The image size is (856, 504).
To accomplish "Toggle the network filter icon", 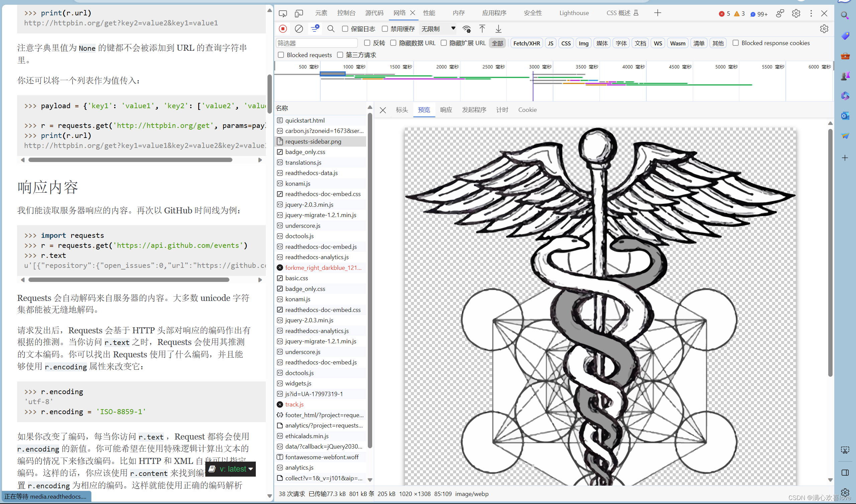I will tap(315, 29).
